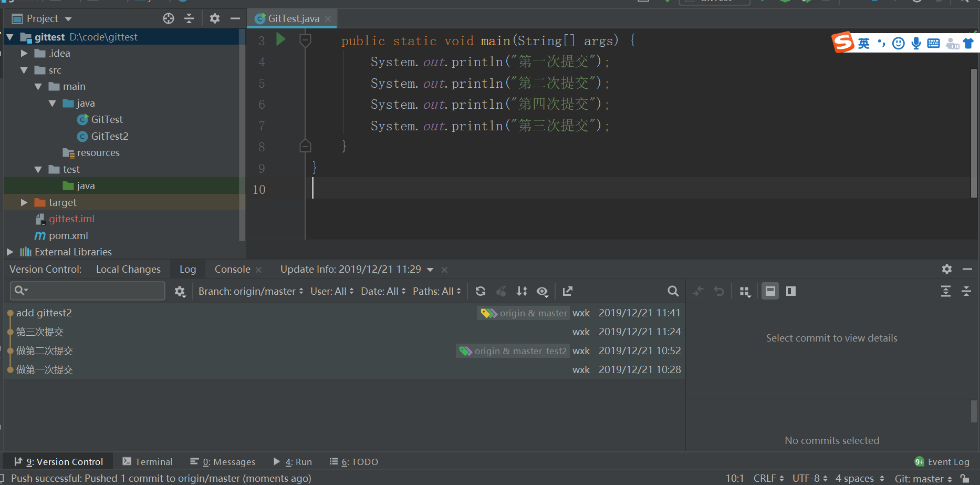
Task: Open the 0: Messages tool window
Action: pyautogui.click(x=223, y=461)
